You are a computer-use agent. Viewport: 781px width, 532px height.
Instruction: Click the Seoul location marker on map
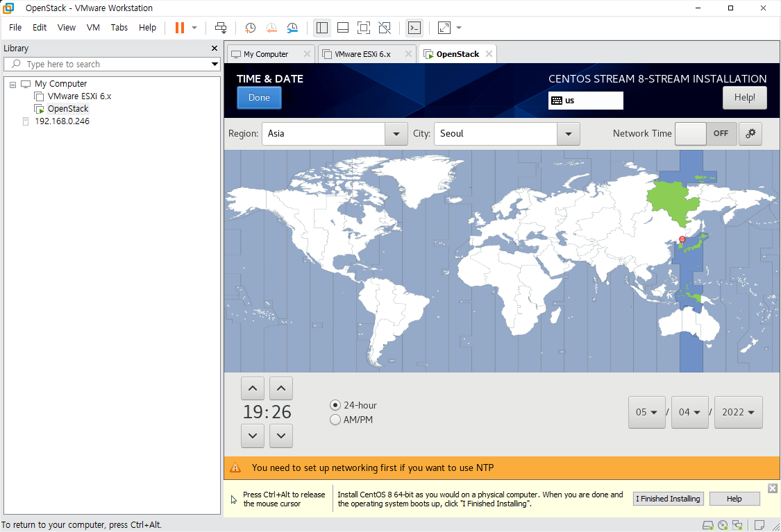[x=682, y=239]
